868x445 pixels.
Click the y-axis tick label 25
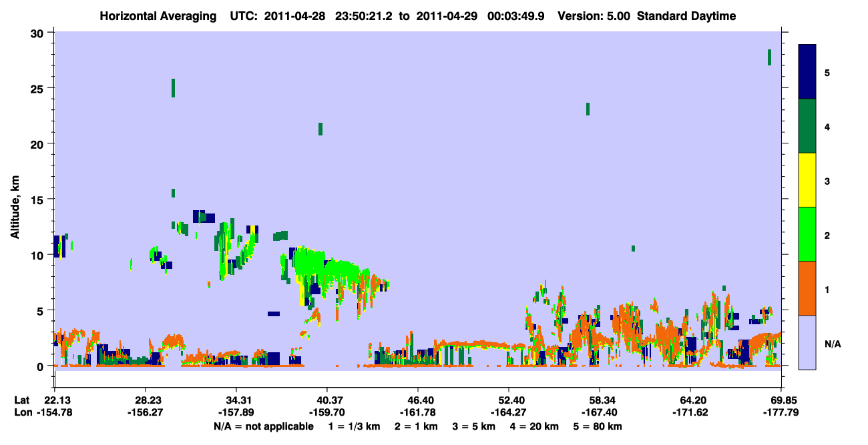[x=39, y=89]
